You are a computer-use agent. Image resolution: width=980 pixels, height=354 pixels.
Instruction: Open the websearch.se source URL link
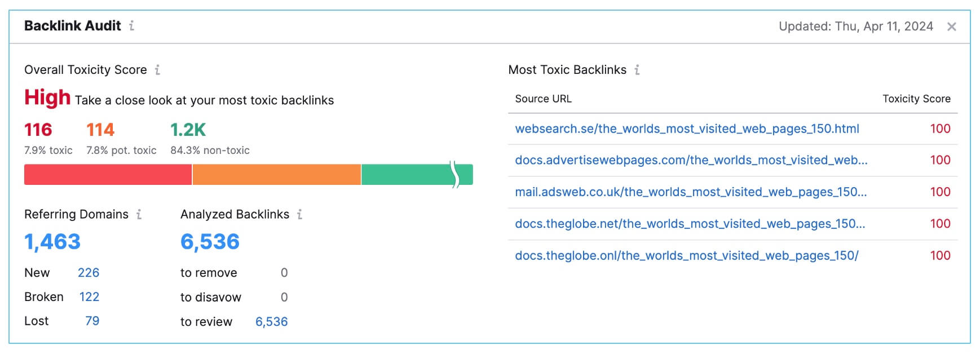coord(687,129)
